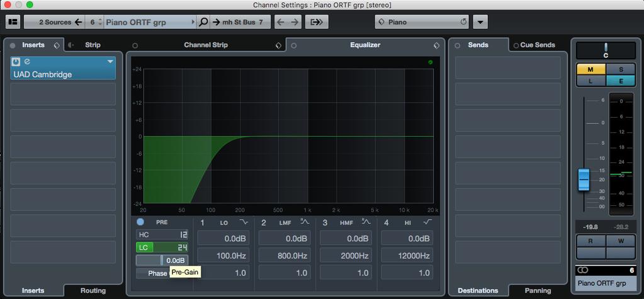Click the band 2 frequency field 800.0Hz

pos(285,256)
